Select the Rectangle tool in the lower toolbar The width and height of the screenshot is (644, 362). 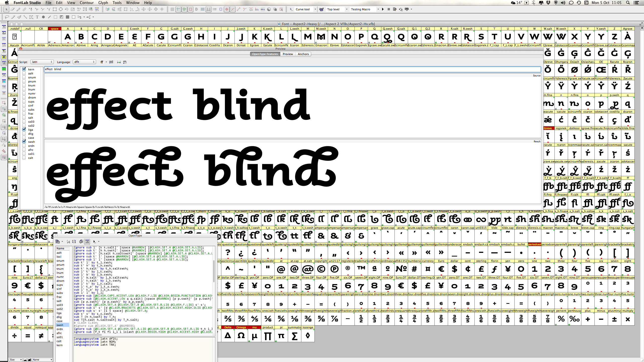tap(55, 17)
